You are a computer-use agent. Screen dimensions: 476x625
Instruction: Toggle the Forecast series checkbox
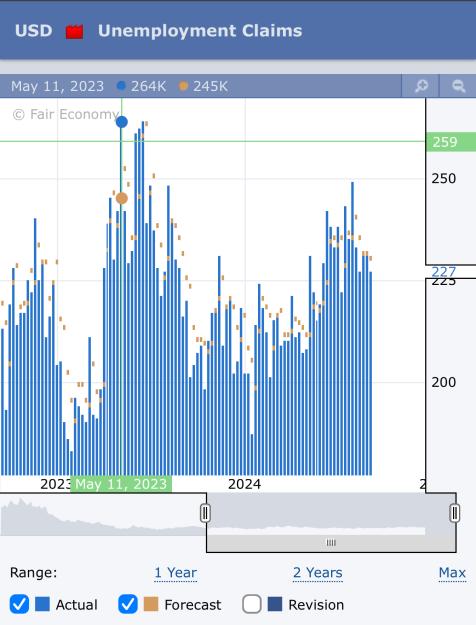point(128,604)
